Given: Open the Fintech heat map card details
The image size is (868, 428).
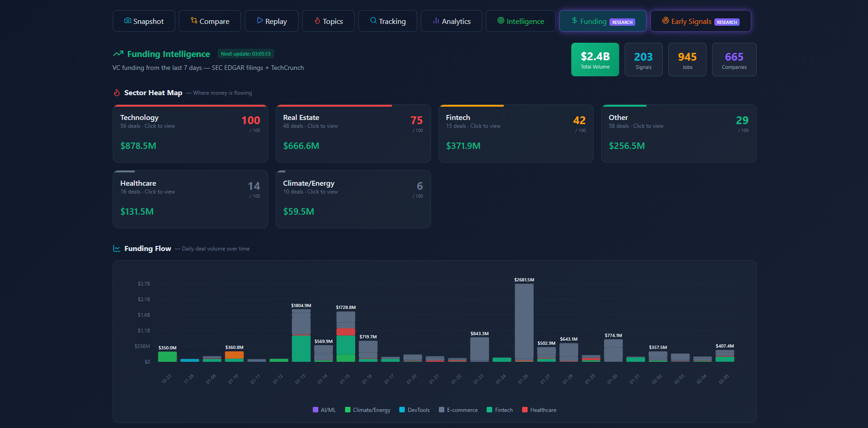Looking at the screenshot, I should click(x=516, y=133).
